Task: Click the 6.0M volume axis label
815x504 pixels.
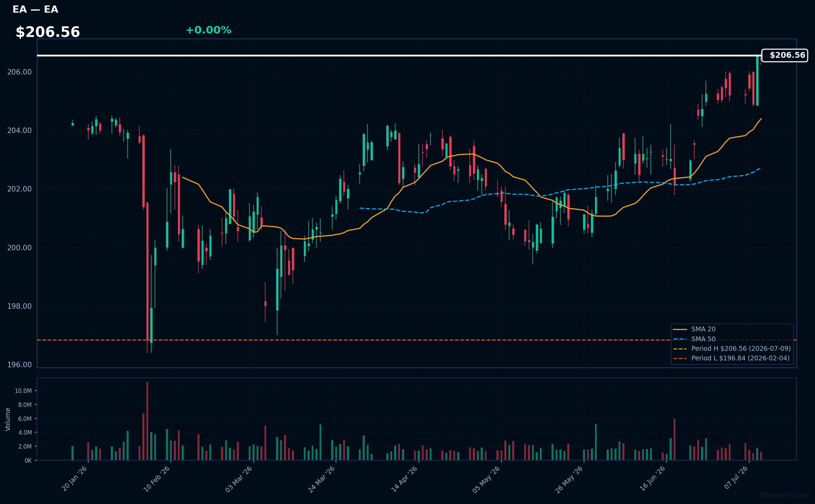Action: pos(25,419)
